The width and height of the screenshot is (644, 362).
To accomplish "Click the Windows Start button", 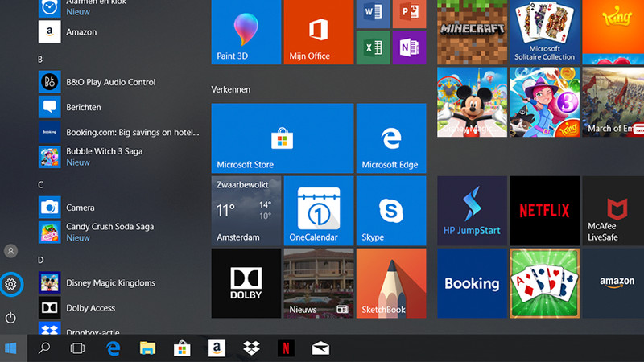I will (x=10, y=348).
